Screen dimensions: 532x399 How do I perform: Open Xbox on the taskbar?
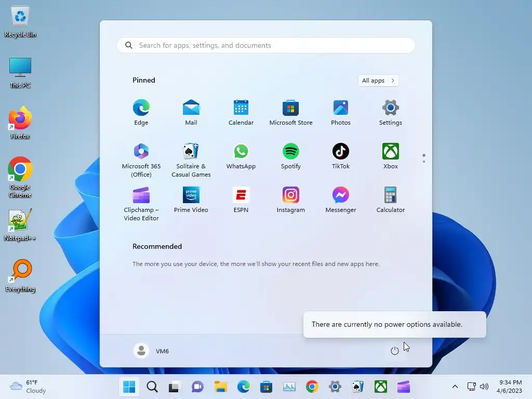pos(381,387)
